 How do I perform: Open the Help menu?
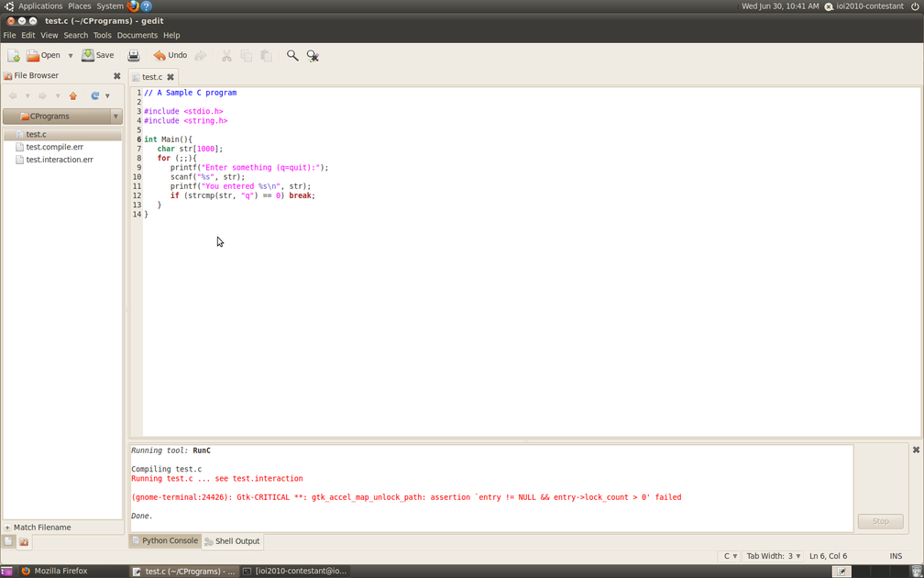click(171, 36)
